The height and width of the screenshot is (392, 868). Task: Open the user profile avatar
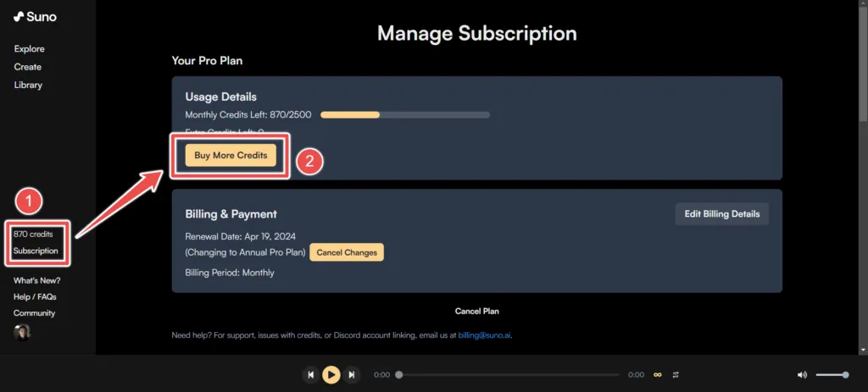(x=22, y=333)
